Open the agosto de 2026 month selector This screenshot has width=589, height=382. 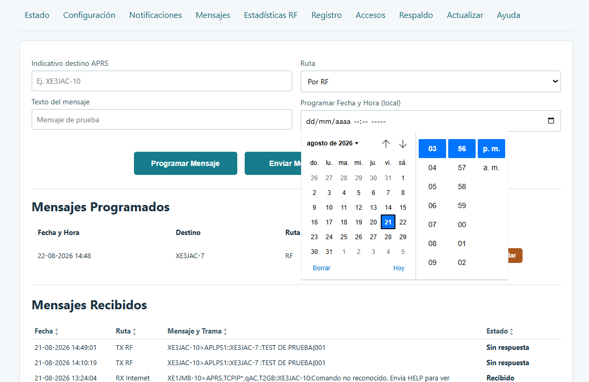point(332,143)
